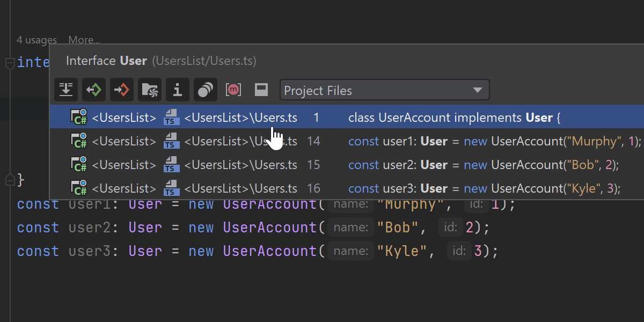Viewport: 644px width, 322px height.
Task: Click the 'name:' inlay hint before "Bob"
Action: tap(350, 228)
